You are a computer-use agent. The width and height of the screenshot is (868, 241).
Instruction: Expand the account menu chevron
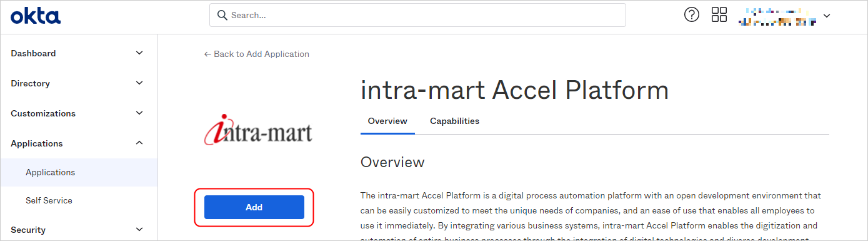click(x=827, y=16)
